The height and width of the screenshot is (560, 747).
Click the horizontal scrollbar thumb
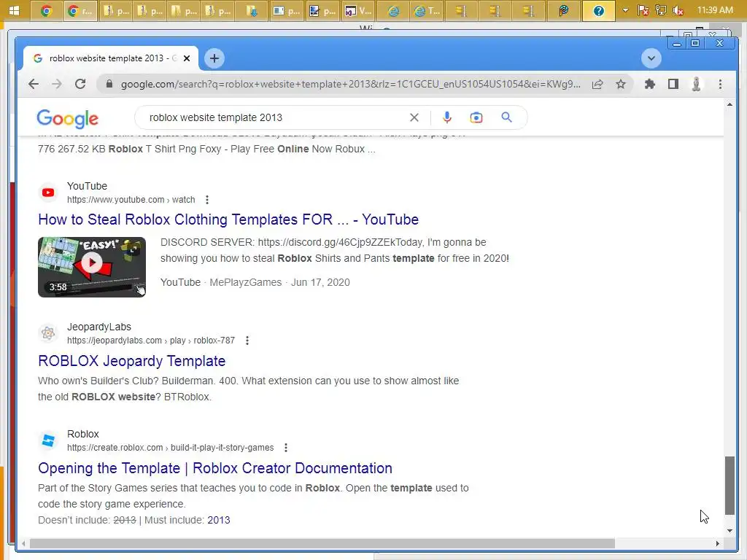322,543
